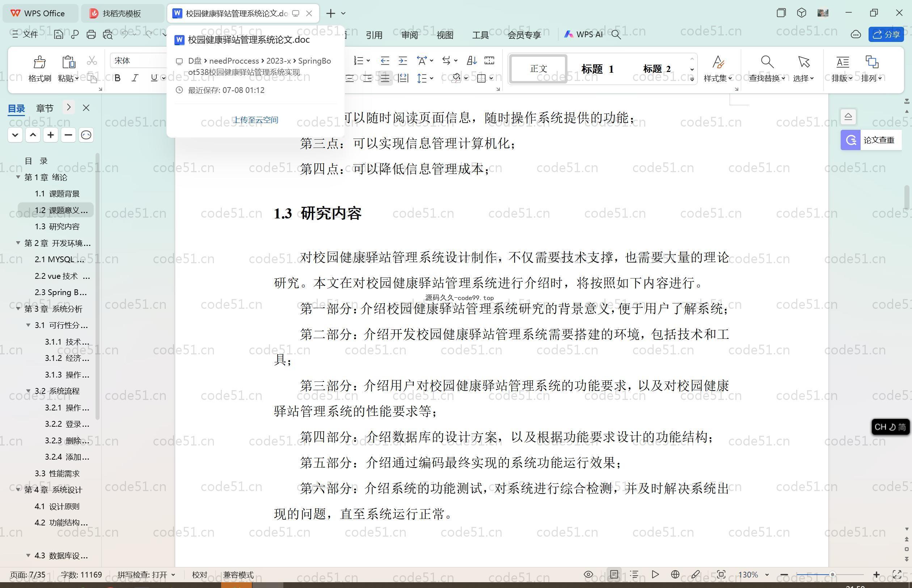Click the 论文查重 button

coord(871,140)
